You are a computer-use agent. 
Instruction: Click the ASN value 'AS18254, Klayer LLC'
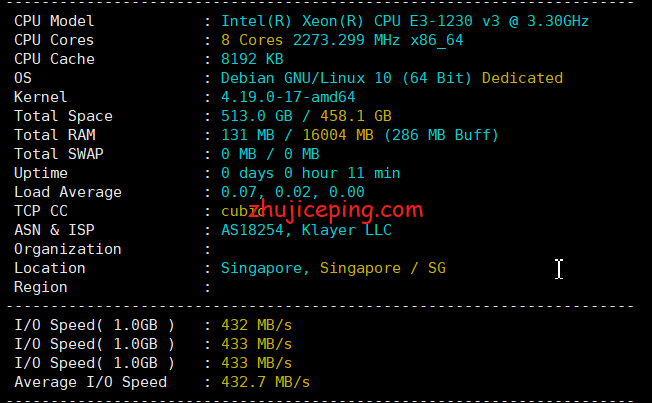pyautogui.click(x=306, y=230)
